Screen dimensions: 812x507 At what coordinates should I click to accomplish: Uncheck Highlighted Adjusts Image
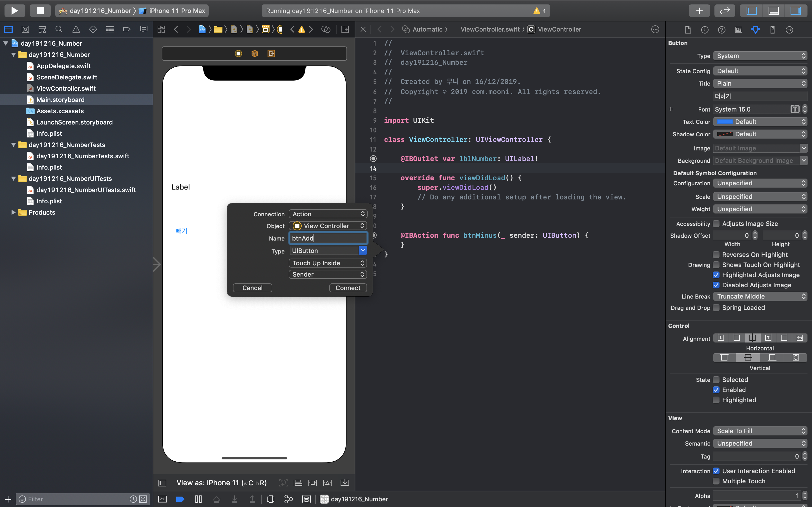pos(716,275)
